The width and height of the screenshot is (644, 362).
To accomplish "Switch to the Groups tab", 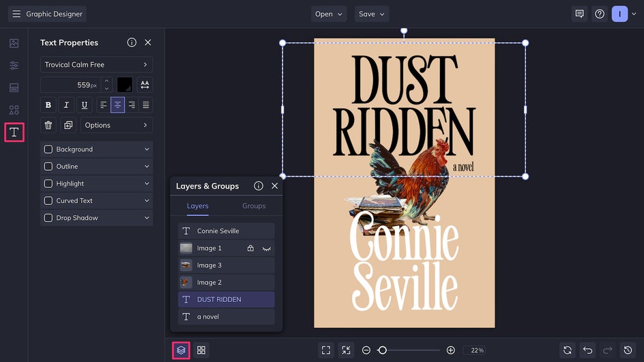I will tap(254, 206).
